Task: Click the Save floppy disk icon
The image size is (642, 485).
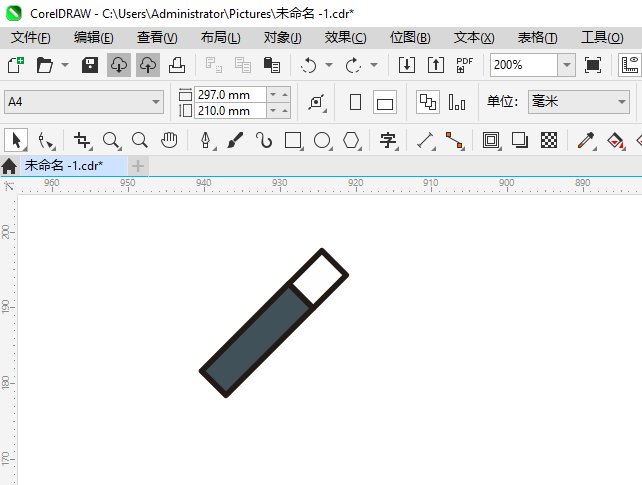Action: [x=90, y=65]
